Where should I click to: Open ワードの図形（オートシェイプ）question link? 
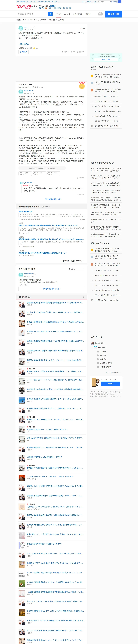coord(55,380)
